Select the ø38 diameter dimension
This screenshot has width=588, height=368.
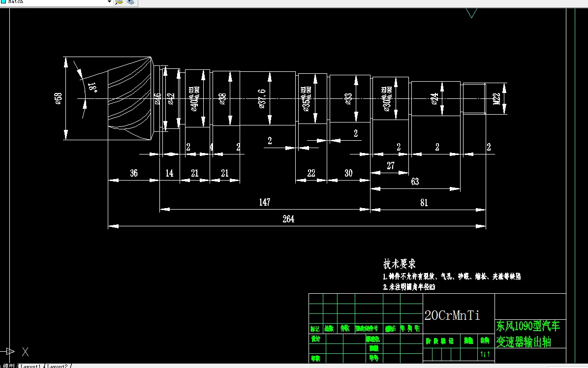pos(222,99)
